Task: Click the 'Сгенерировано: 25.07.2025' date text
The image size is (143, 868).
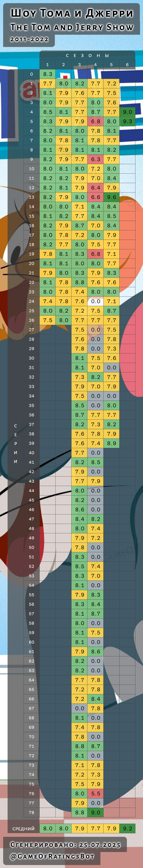Action: [65, 844]
